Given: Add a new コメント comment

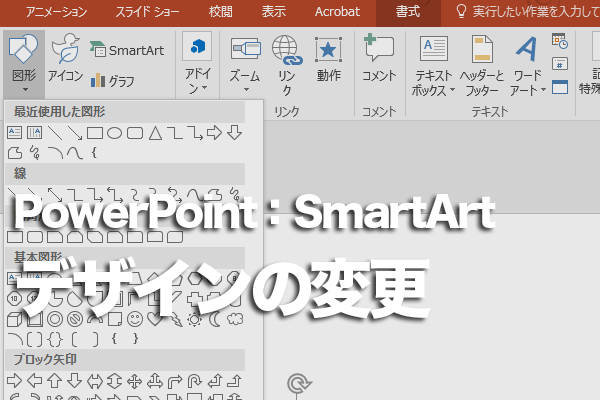Looking at the screenshot, I should [x=379, y=58].
